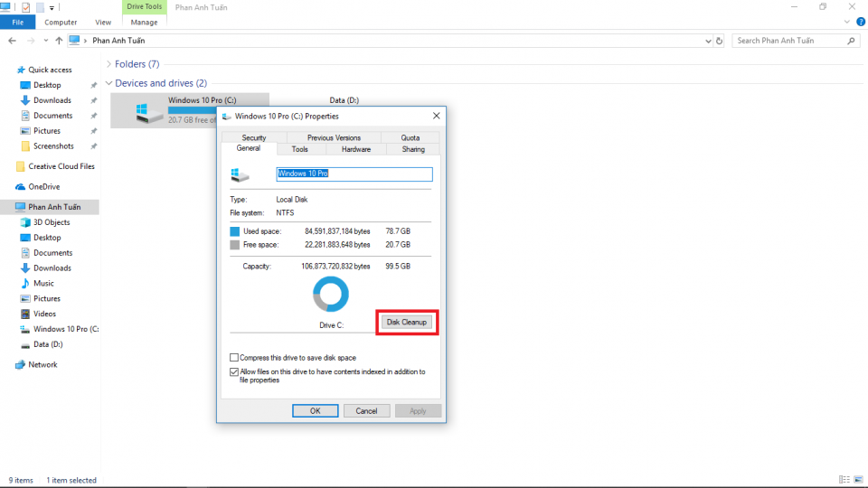Toggle Allow files to be indexed checkbox

click(x=234, y=371)
